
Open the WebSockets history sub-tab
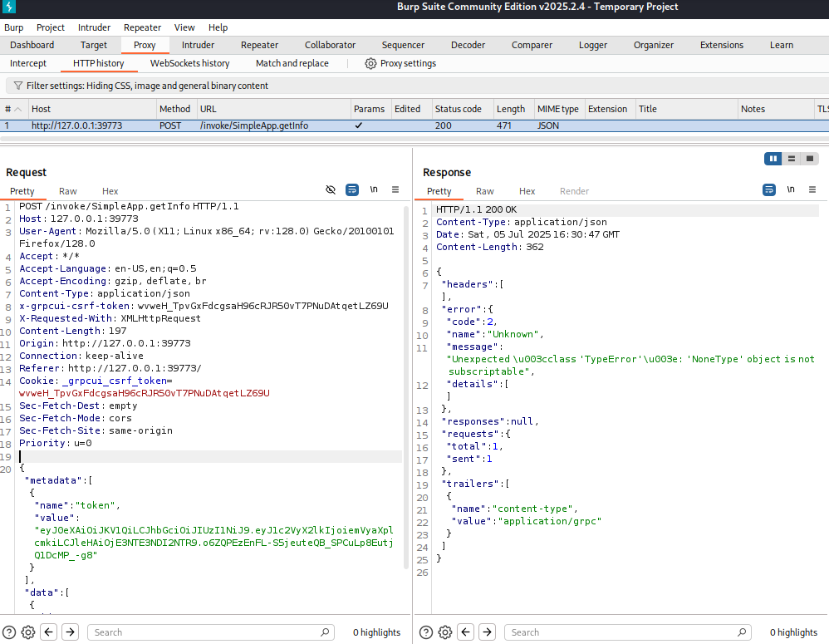(189, 63)
